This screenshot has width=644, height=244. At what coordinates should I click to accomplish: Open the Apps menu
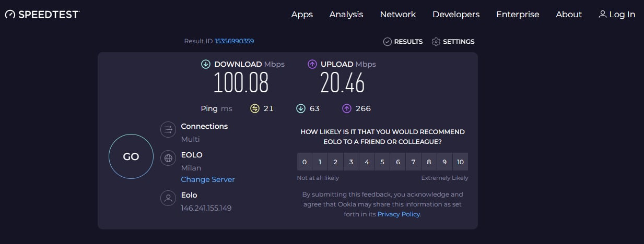(302, 15)
